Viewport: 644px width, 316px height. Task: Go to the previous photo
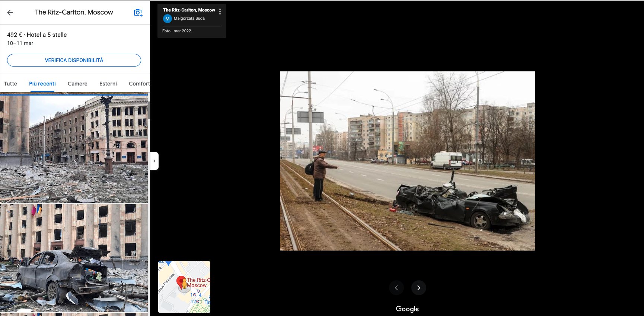click(x=396, y=288)
